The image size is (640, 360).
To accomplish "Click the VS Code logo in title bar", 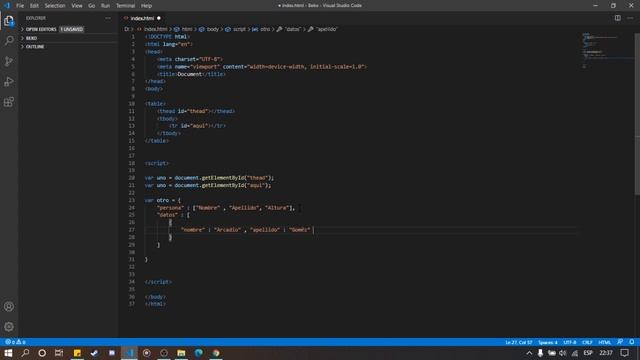I will pos(7,6).
